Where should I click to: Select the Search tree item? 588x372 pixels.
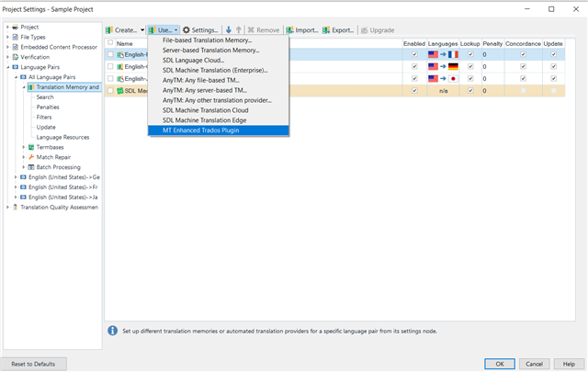(x=45, y=97)
